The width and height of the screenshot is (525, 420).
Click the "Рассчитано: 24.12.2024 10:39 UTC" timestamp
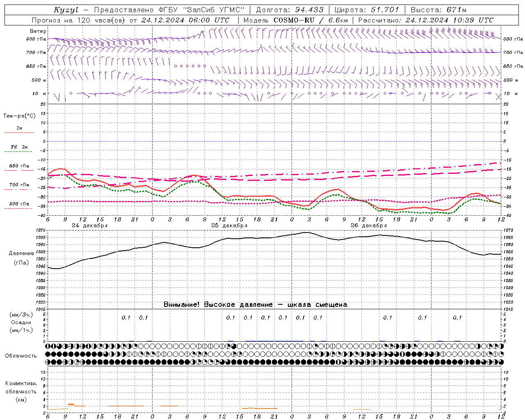426,20
